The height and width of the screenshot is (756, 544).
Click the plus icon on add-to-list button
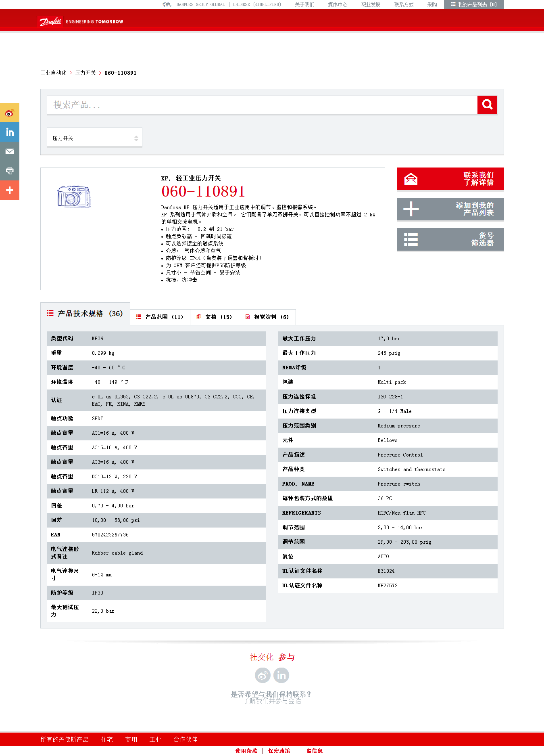[411, 209]
